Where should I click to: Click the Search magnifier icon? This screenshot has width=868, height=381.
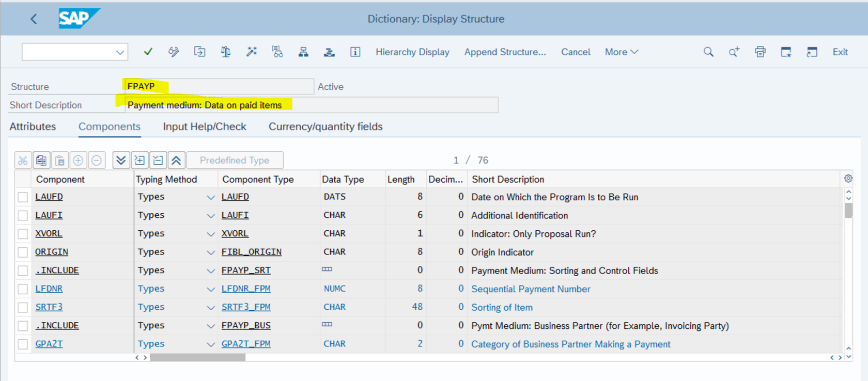(708, 52)
